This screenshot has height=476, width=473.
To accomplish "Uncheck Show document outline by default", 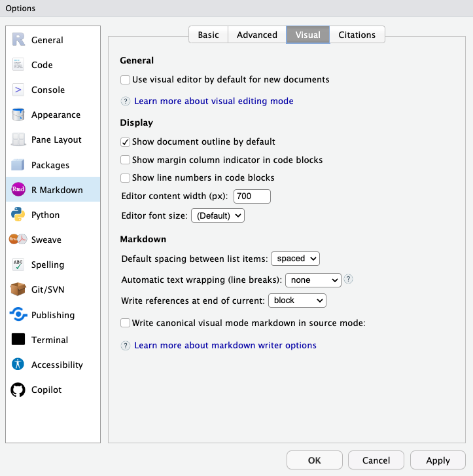I will coord(126,141).
